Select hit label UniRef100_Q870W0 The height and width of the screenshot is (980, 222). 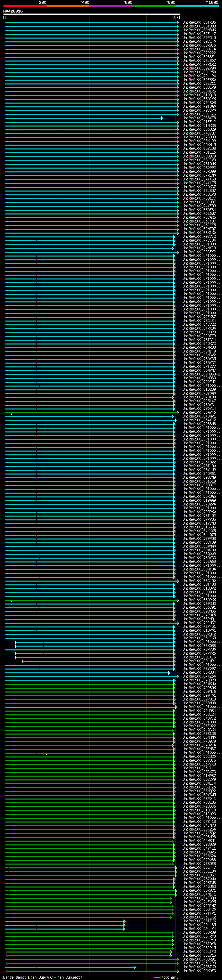click(x=199, y=879)
